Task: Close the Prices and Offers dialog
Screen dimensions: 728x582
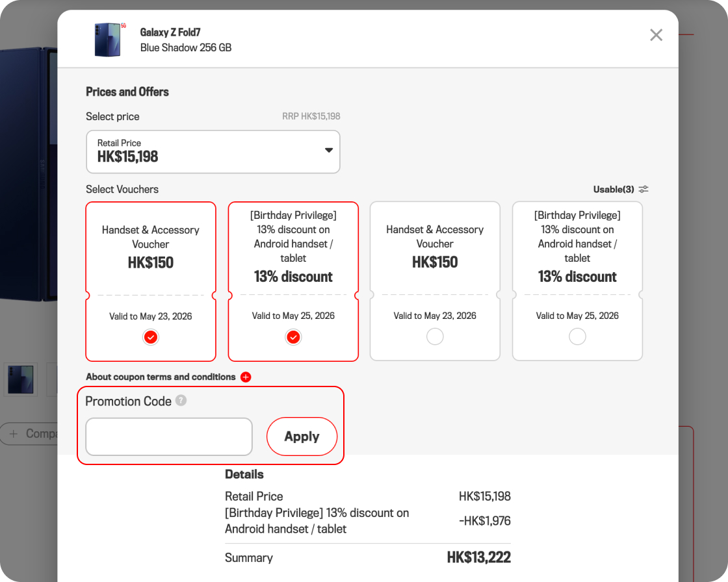Action: pos(656,35)
